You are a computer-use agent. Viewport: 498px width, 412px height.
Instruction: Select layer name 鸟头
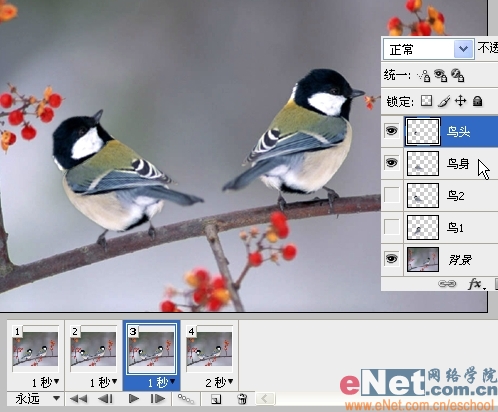[458, 132]
